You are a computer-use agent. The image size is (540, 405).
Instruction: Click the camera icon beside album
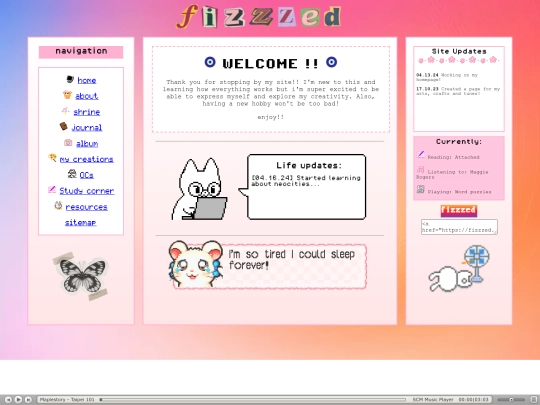68,143
